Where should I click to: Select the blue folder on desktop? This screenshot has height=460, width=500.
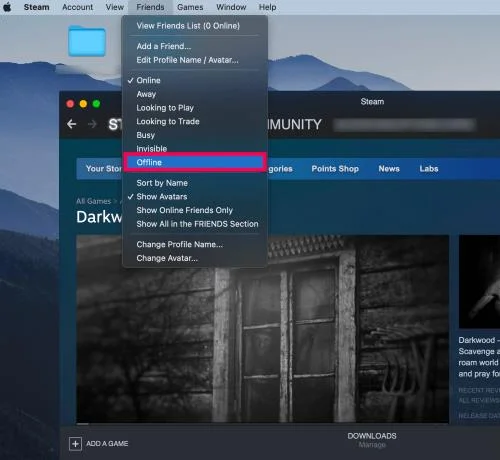(x=87, y=41)
